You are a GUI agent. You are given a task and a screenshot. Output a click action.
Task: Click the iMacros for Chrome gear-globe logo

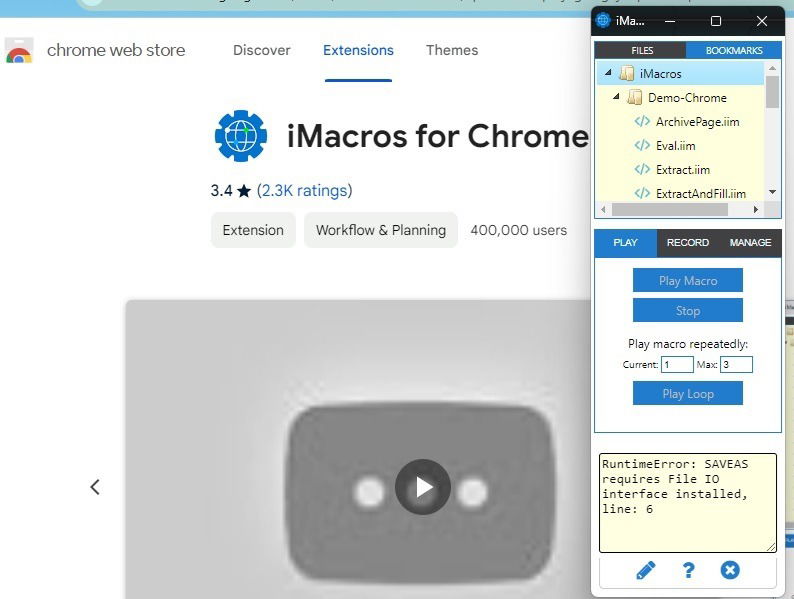click(241, 136)
